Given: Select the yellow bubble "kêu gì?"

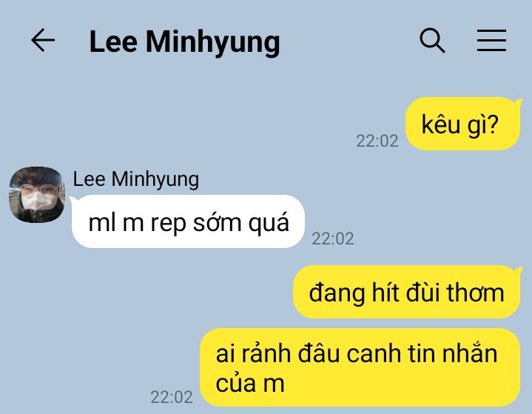Looking at the screenshot, I should click(x=462, y=124).
